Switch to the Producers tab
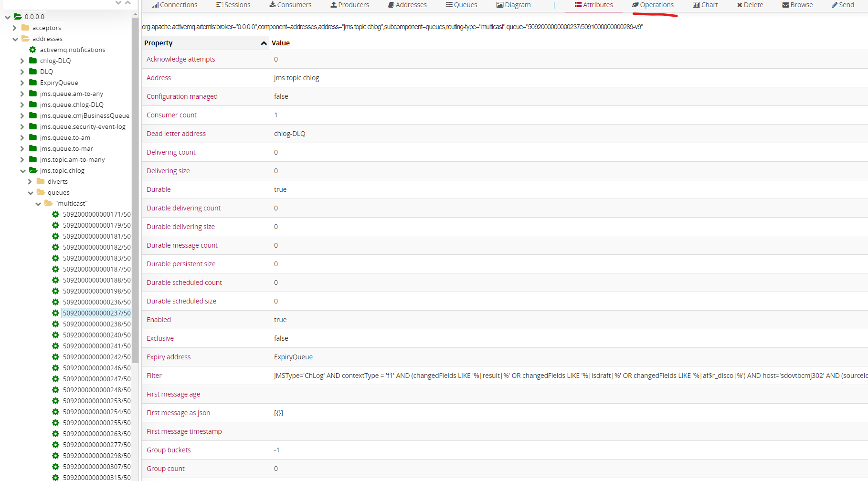The height and width of the screenshot is (481, 868). (x=349, y=5)
